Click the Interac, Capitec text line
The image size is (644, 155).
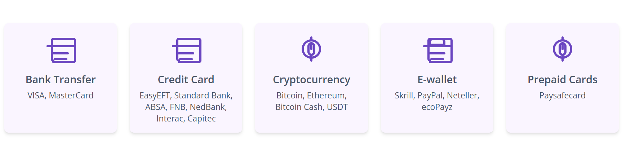[x=186, y=119]
